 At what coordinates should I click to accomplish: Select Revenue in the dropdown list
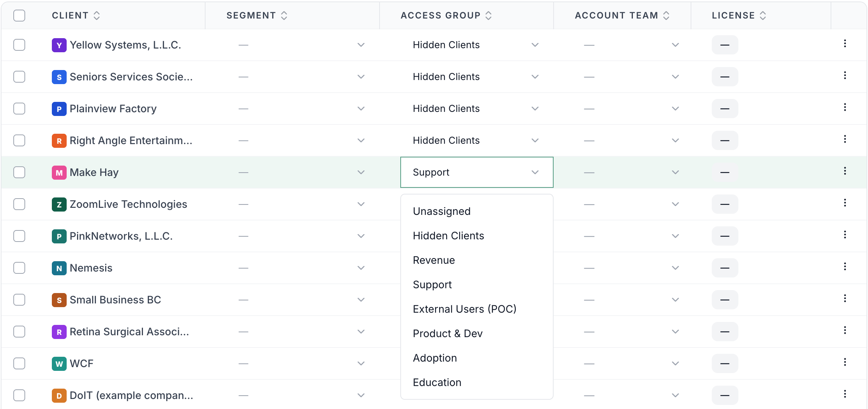(477, 260)
